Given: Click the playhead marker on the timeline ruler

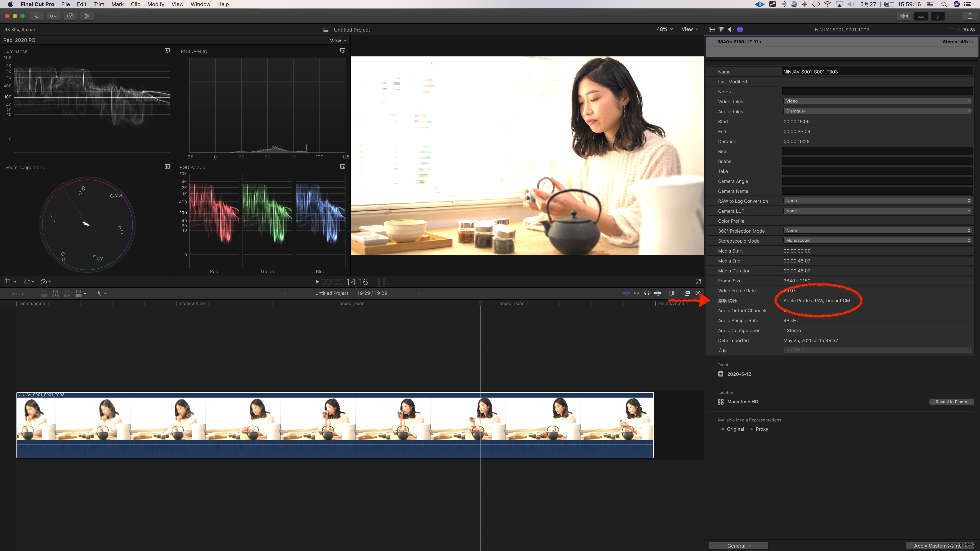Looking at the screenshot, I should (x=480, y=303).
